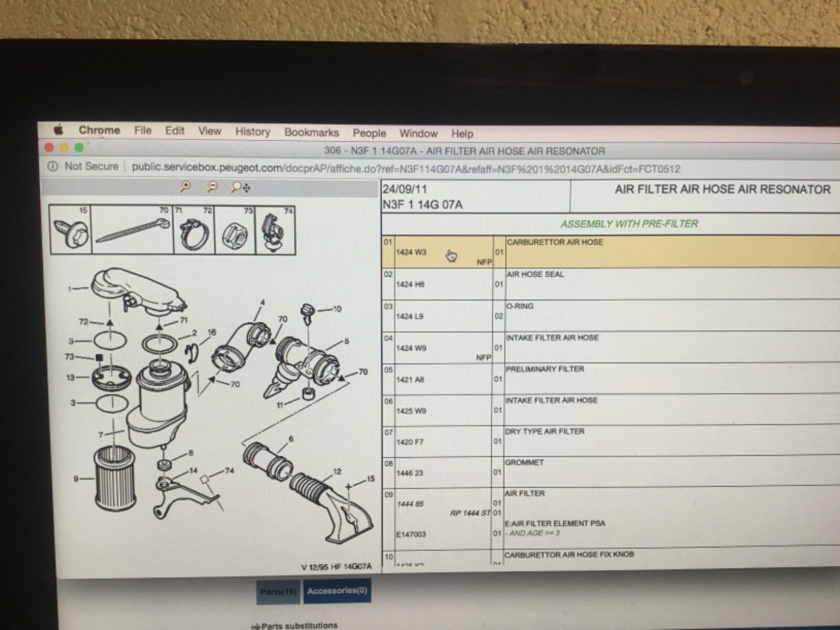The height and width of the screenshot is (630, 840).
Task: Select the E:AIR FILTER ELEMENT PSA description
Action: [555, 523]
